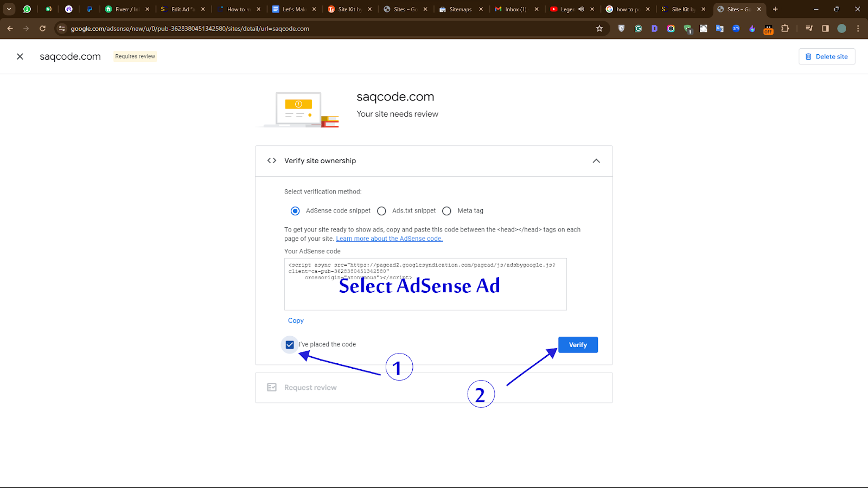Open a new browser tab

point(775,9)
